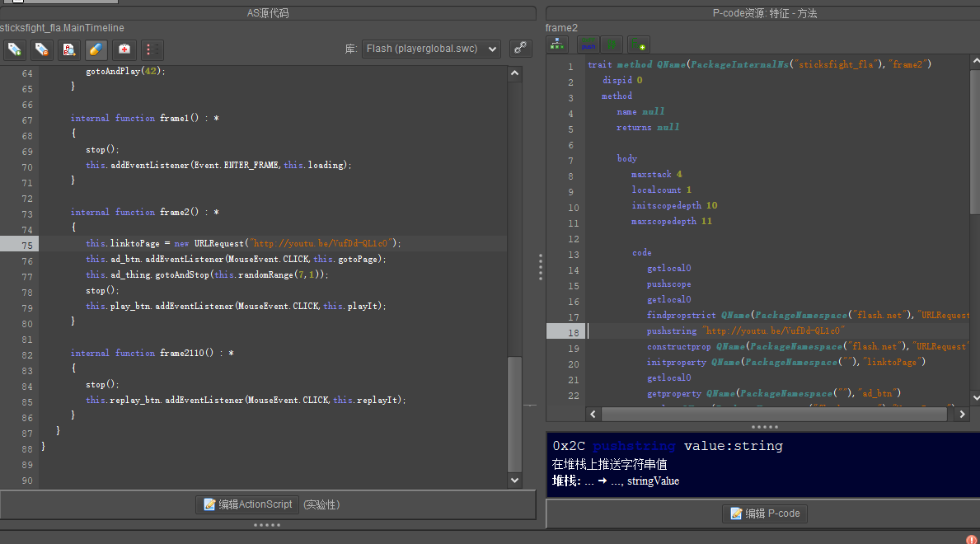980x544 pixels.
Task: Open the Flash (playerglobal.swc) library dropdown
Action: (431, 49)
